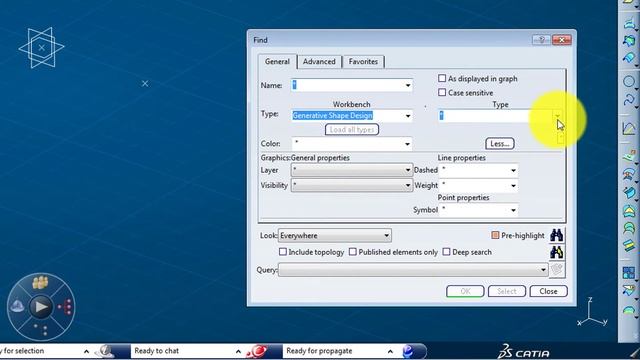This screenshot has height=360, width=640.
Task: Switch to the Advanced tab
Action: [x=319, y=62]
